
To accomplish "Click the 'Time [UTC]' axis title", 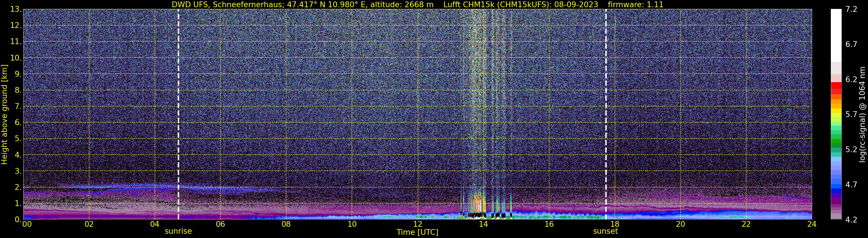I will tap(417, 232).
